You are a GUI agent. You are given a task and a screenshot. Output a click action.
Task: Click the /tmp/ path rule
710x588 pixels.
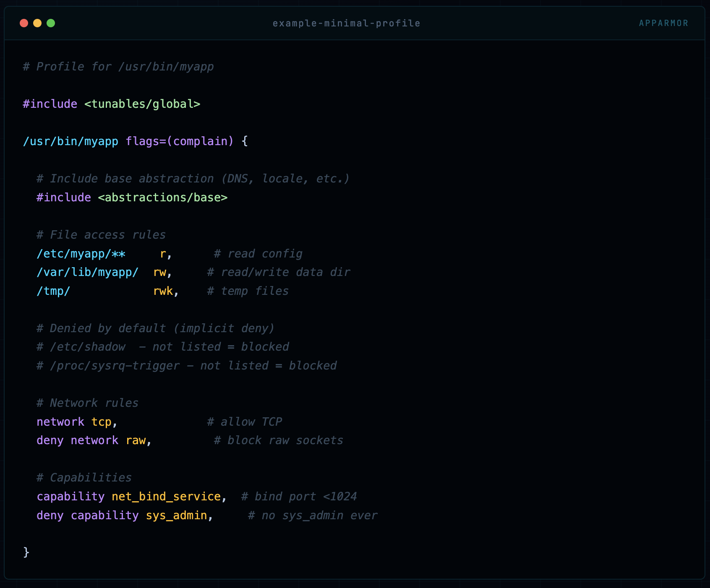coord(53,291)
